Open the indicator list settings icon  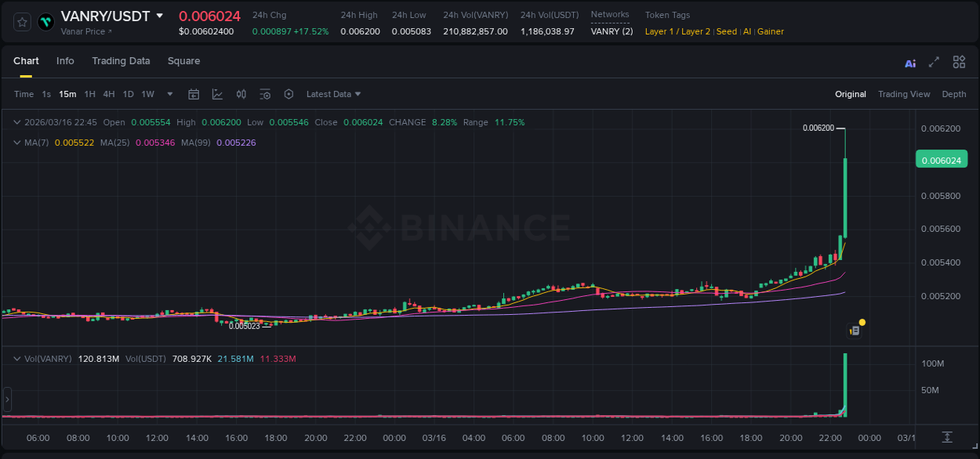[x=265, y=93]
